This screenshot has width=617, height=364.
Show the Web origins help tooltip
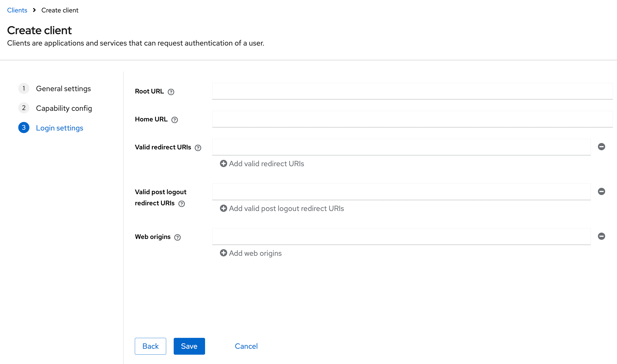click(177, 237)
